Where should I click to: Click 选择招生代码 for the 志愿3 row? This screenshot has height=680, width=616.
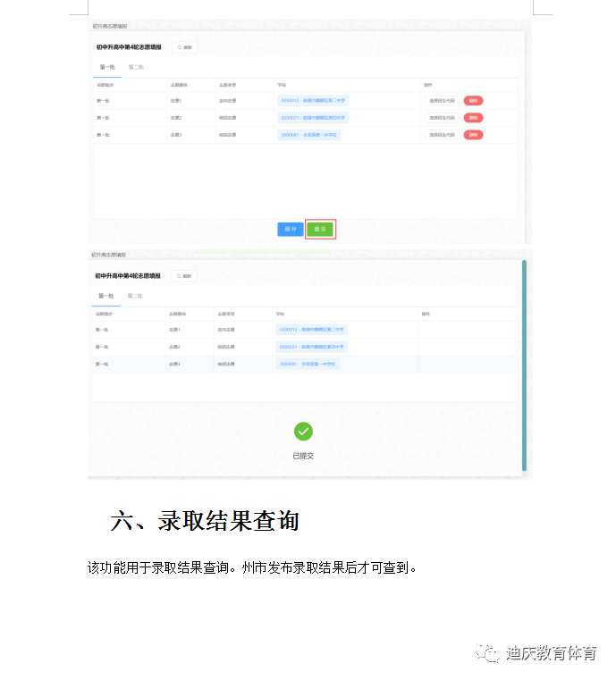[442, 135]
